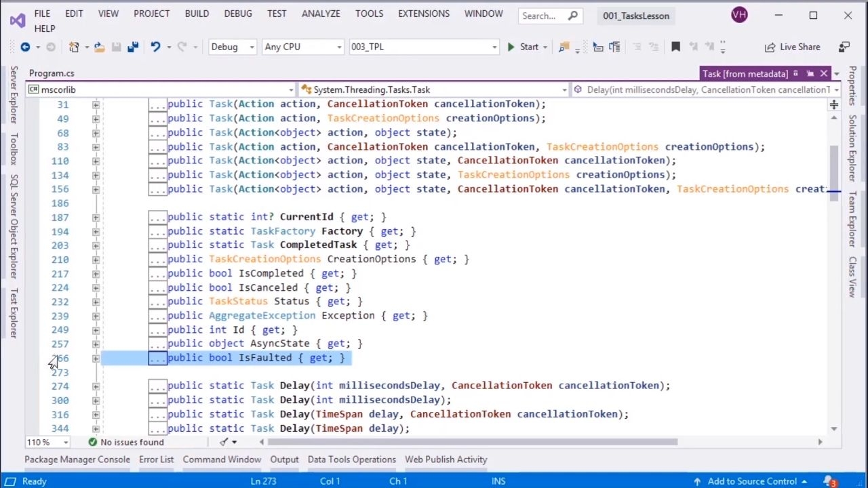Open the Find in Files icon
The height and width of the screenshot is (488, 868).
coord(564,47)
